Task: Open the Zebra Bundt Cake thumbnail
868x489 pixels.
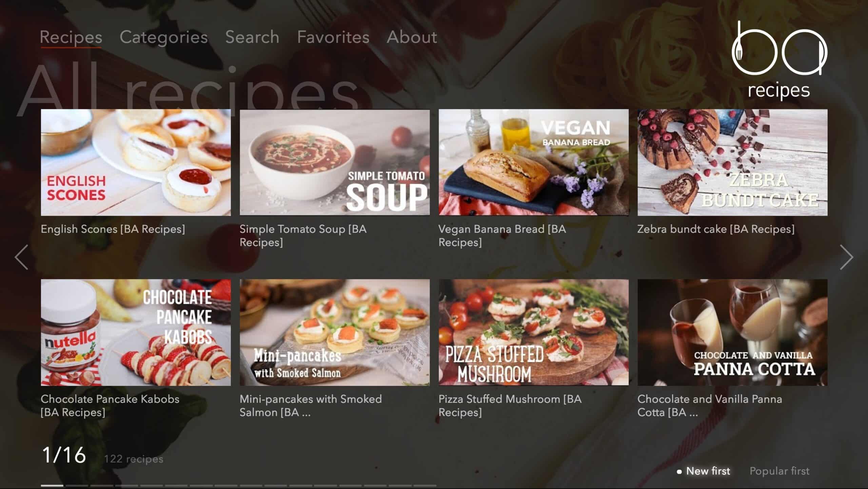Action: (x=732, y=162)
